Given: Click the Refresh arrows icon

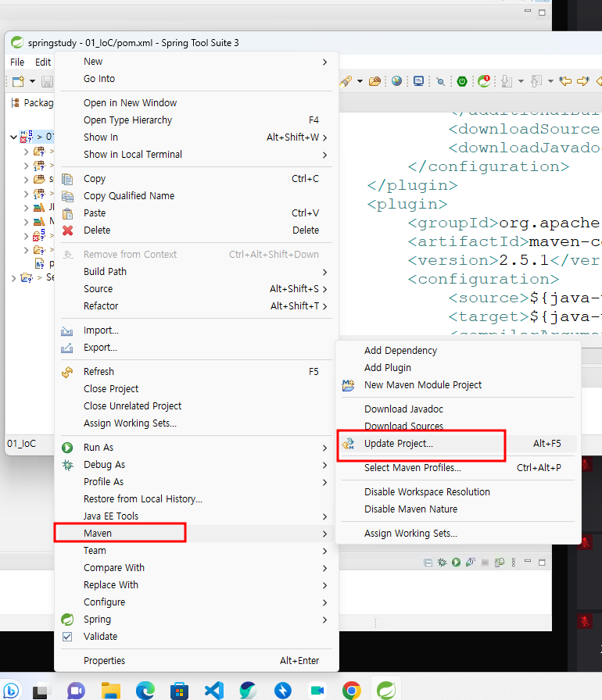Looking at the screenshot, I should pyautogui.click(x=67, y=372).
